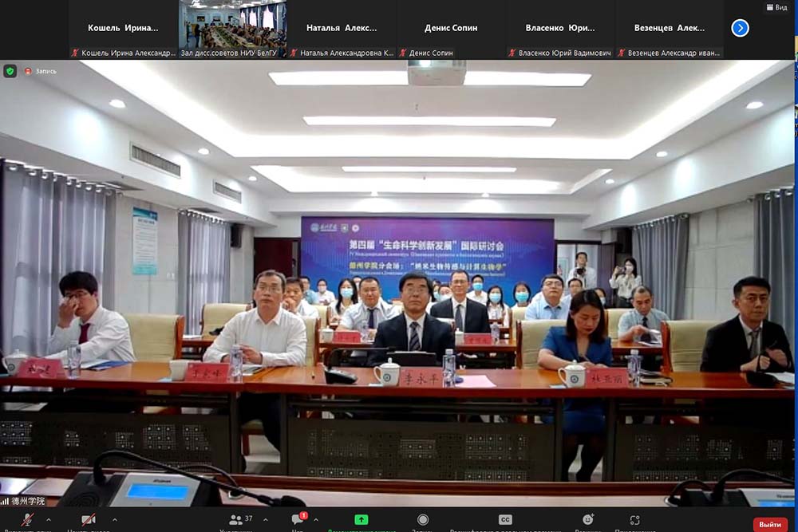Image resolution: width=798 pixels, height=532 pixels.
Task: Select Власенко Юрий Вадимович participant tile
Action: [x=560, y=30]
